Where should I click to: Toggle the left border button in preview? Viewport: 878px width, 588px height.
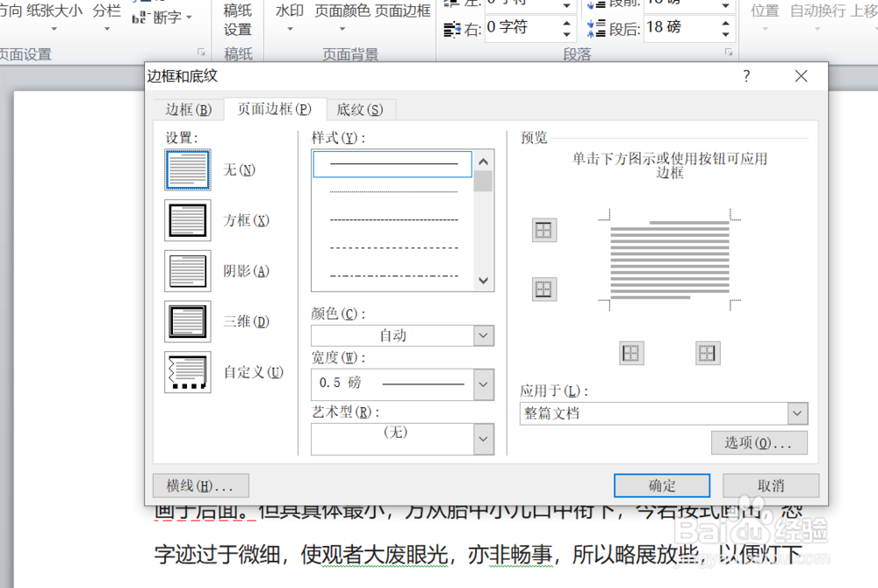tap(631, 353)
